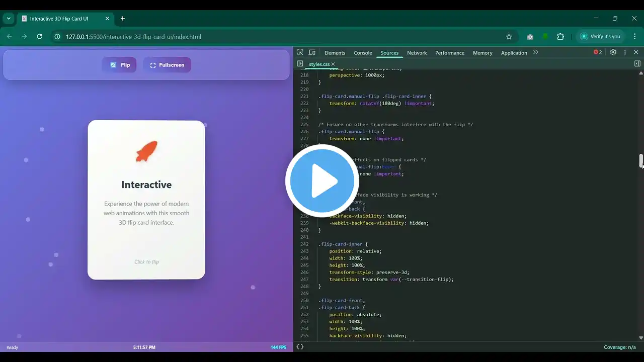The height and width of the screenshot is (362, 644).
Task: Click the Flip button on the page
Action: [x=120, y=65]
